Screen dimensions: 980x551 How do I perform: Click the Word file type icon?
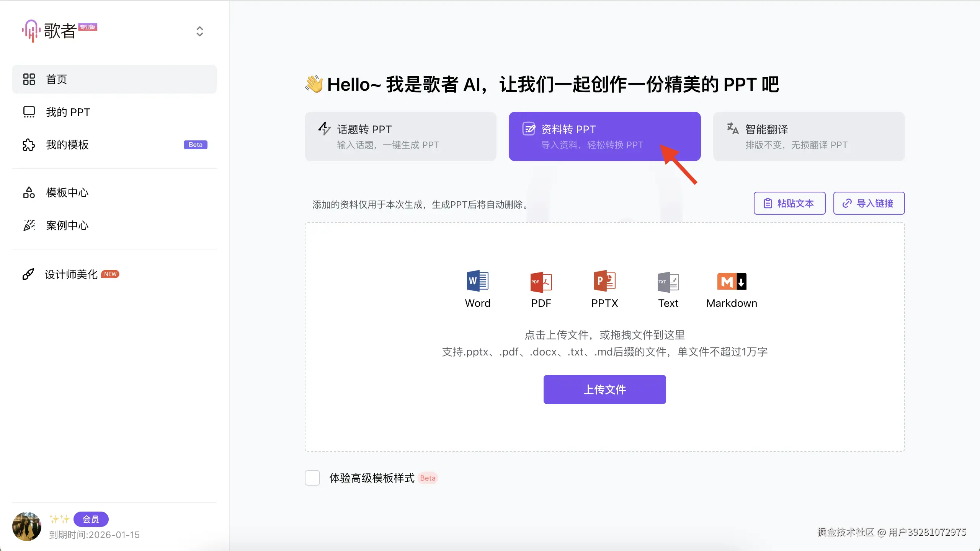click(x=477, y=281)
